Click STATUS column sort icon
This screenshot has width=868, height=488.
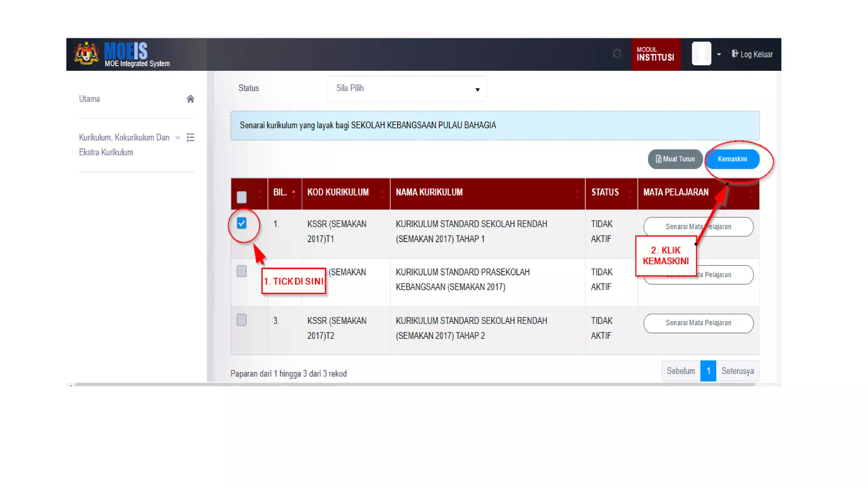tap(629, 194)
